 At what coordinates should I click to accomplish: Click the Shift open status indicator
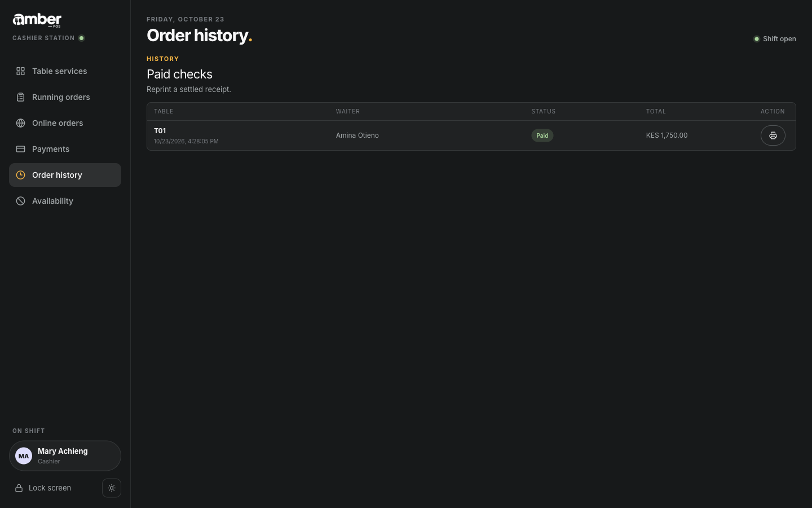coord(775,39)
